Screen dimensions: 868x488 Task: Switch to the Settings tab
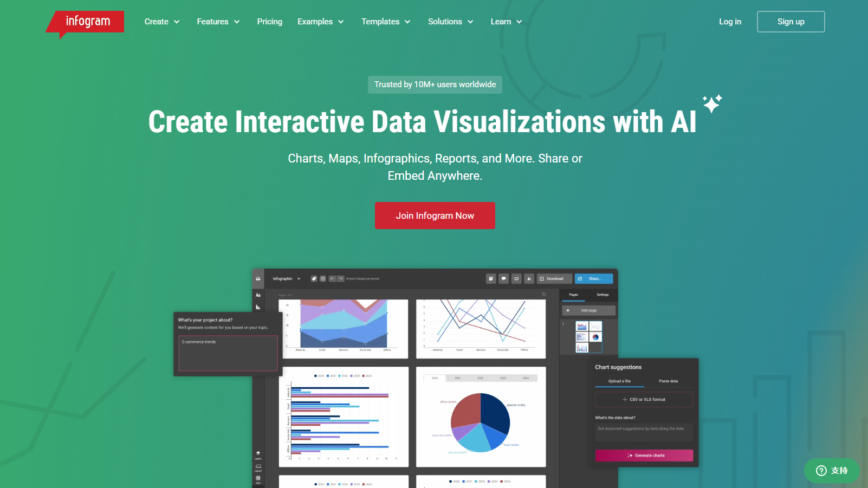[x=603, y=295]
